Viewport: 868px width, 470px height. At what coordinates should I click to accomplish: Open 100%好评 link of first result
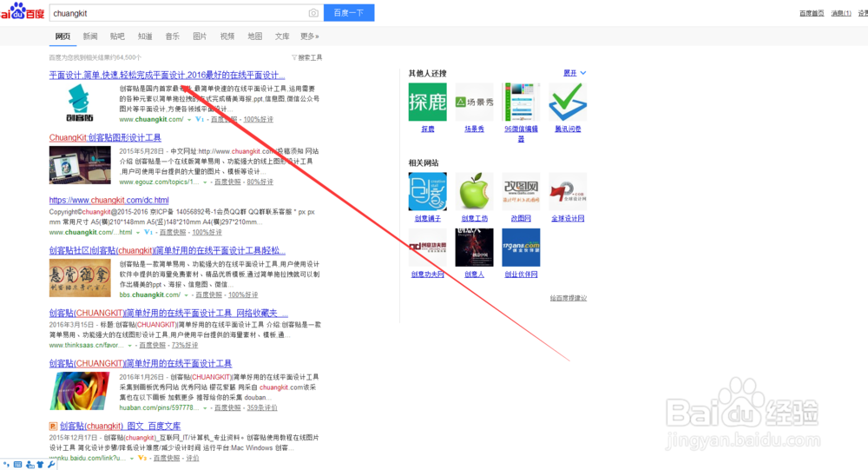point(258,119)
